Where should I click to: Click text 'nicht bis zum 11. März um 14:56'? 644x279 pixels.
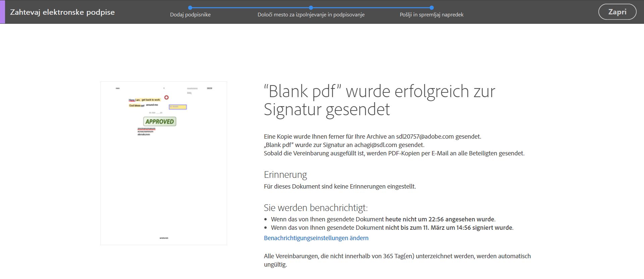(x=429, y=227)
